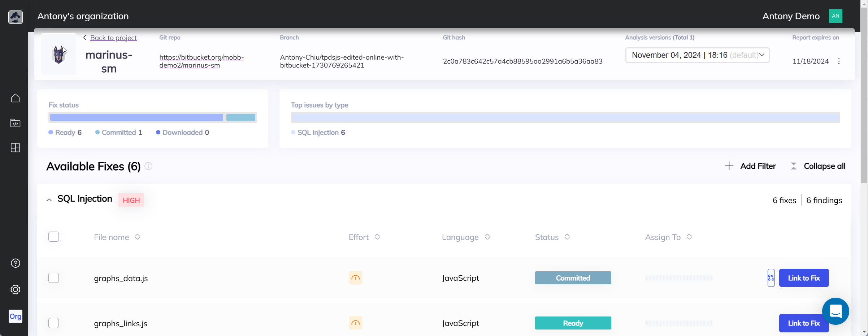Open the report three-dot options menu
The image size is (868, 336).
839,61
